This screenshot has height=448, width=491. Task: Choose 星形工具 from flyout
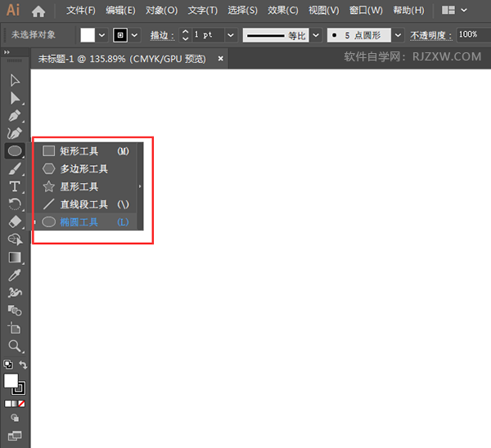pyautogui.click(x=85, y=186)
